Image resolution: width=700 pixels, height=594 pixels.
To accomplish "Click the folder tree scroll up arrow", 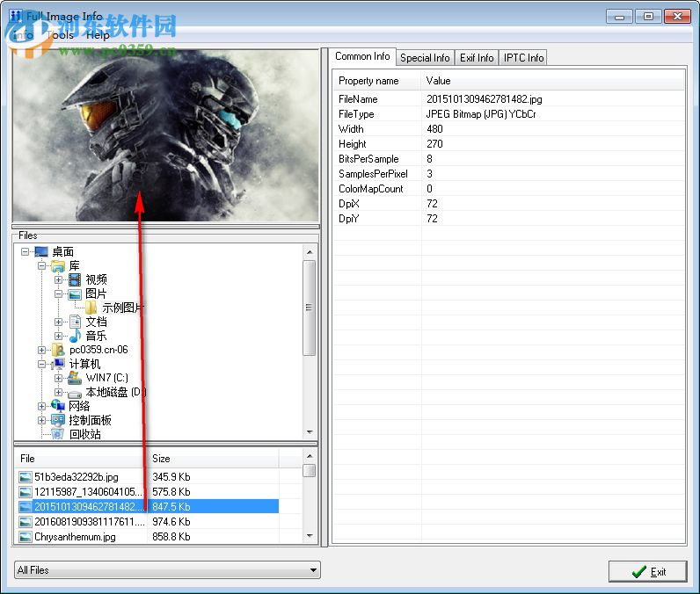I will [309, 252].
